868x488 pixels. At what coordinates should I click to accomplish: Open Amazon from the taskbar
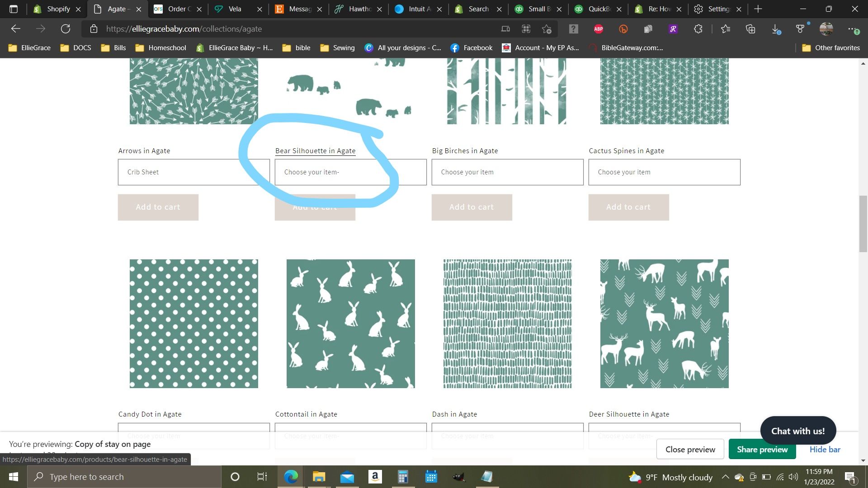375,477
